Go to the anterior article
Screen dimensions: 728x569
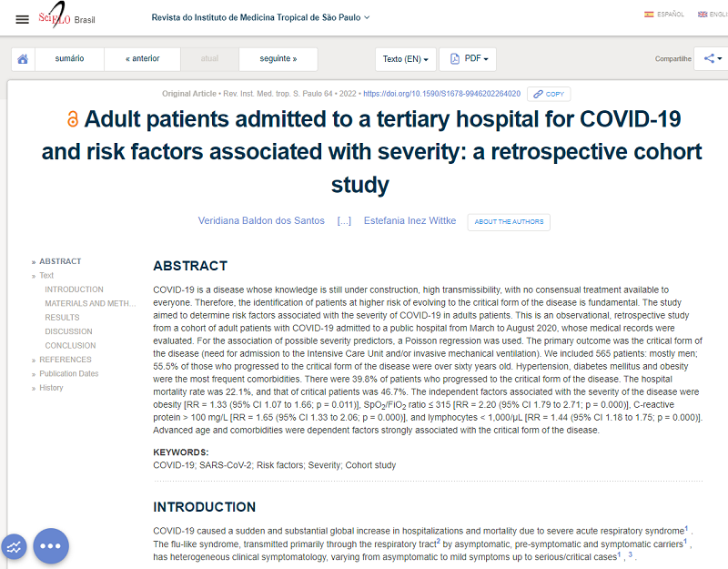(142, 59)
